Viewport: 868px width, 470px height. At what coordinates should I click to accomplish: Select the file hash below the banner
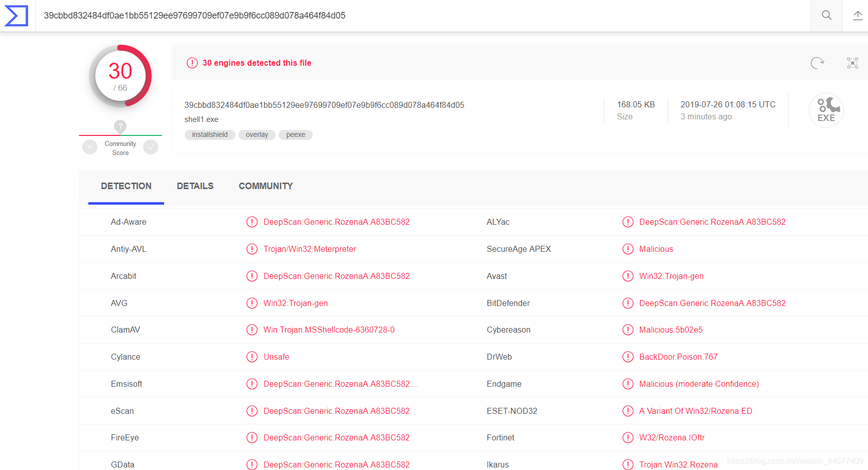point(324,105)
